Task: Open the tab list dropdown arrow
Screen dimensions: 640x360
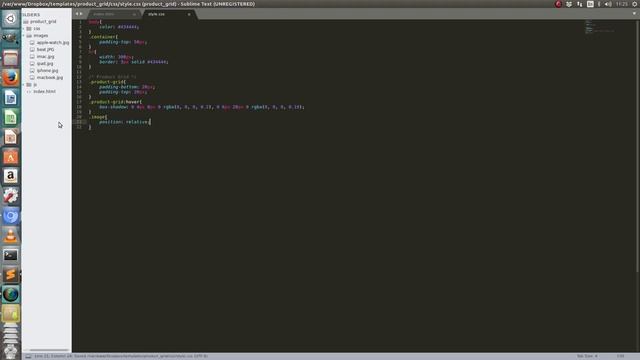Action: [x=634, y=14]
